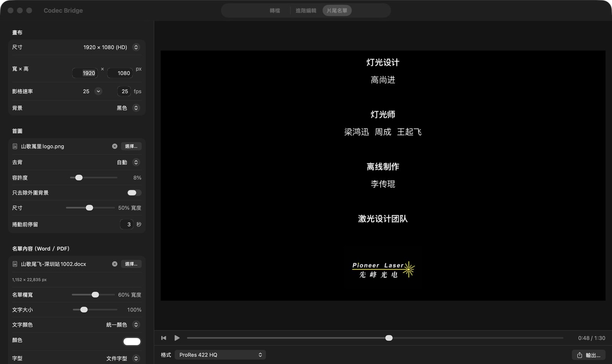Screen dimensions: 612x364
Task: Click the 首圖 尺寸 50% slider handle
Action: click(90, 208)
